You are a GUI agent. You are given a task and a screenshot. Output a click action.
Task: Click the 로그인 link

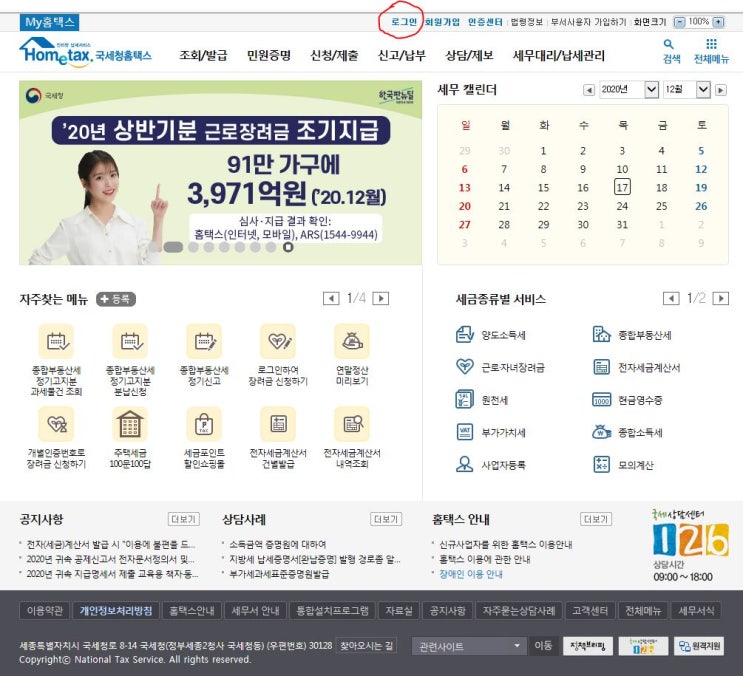pyautogui.click(x=404, y=22)
